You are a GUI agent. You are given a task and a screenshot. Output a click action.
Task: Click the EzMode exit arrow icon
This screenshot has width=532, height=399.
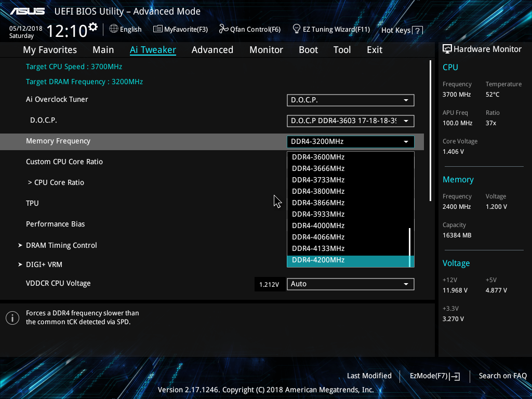click(x=455, y=376)
